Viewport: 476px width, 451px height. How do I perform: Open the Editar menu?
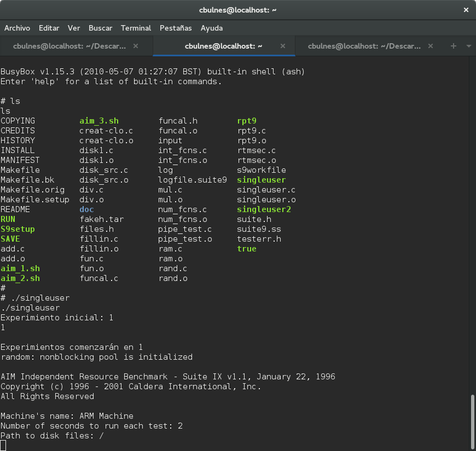[x=49, y=28]
